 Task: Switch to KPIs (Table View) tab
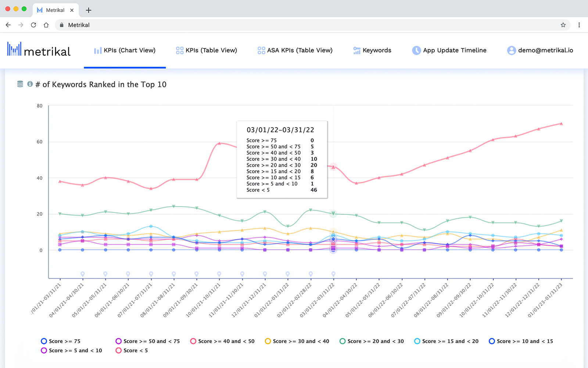point(207,50)
